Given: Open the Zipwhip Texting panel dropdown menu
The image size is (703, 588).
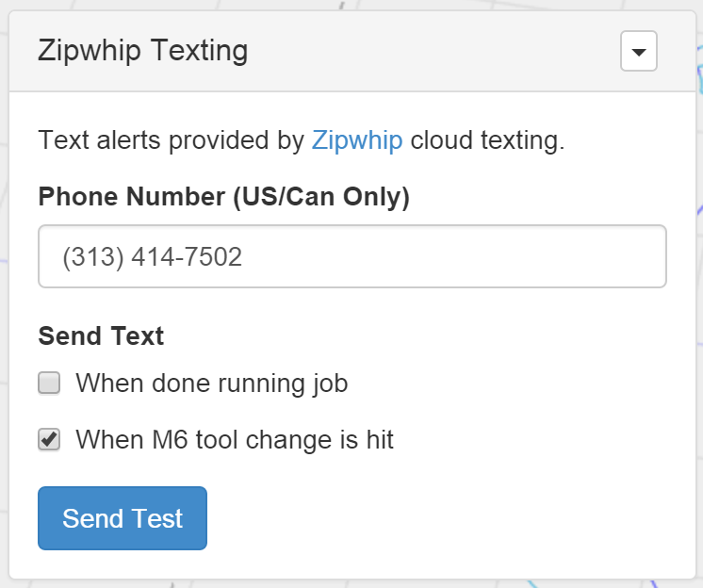Looking at the screenshot, I should (638, 52).
